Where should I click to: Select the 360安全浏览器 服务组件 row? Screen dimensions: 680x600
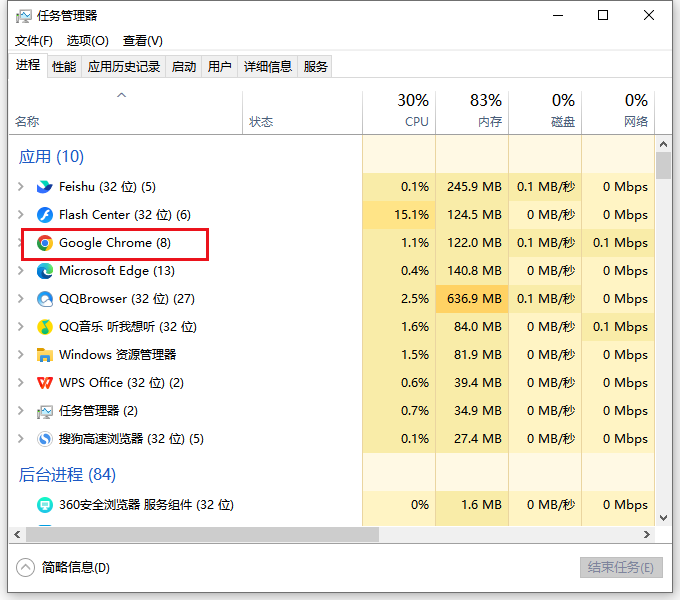click(331, 505)
